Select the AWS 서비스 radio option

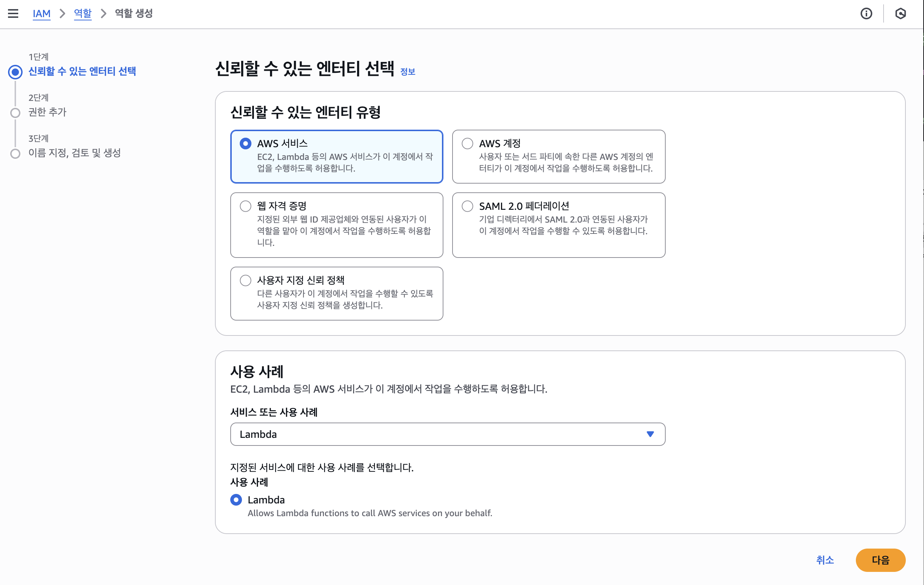pos(246,144)
